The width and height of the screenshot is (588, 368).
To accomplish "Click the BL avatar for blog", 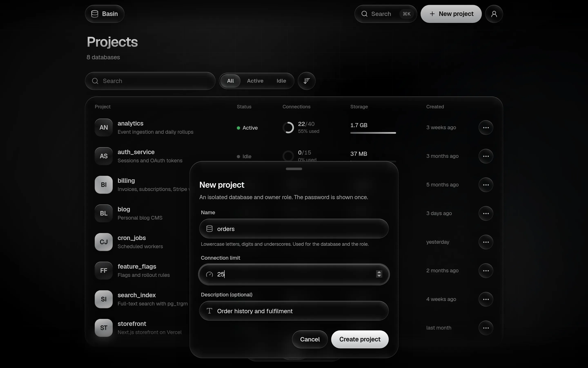I will click(104, 213).
